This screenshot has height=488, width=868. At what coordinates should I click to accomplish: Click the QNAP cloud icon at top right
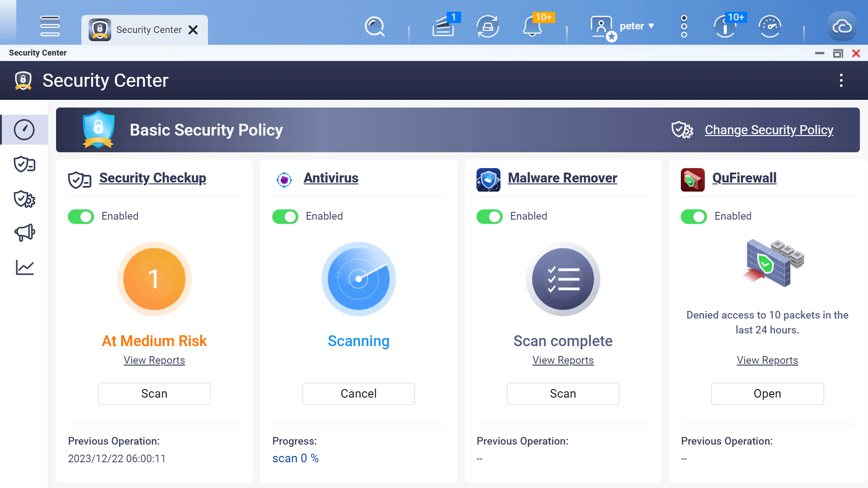842,26
